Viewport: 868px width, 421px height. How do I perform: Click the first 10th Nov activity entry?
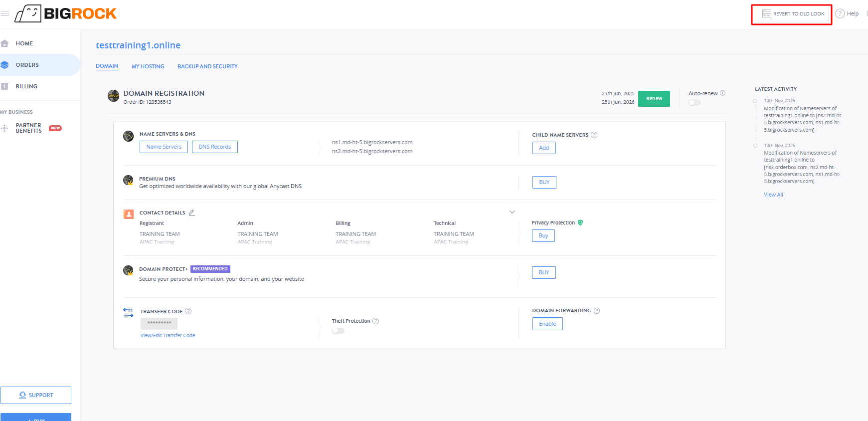pyautogui.click(x=803, y=115)
